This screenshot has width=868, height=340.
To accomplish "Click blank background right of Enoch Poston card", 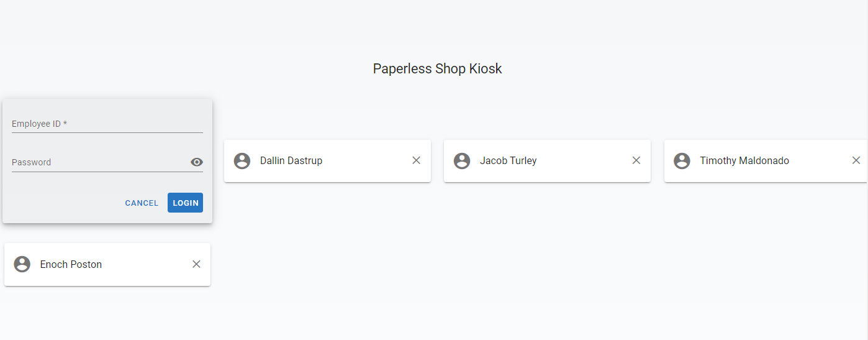I will (435, 264).
